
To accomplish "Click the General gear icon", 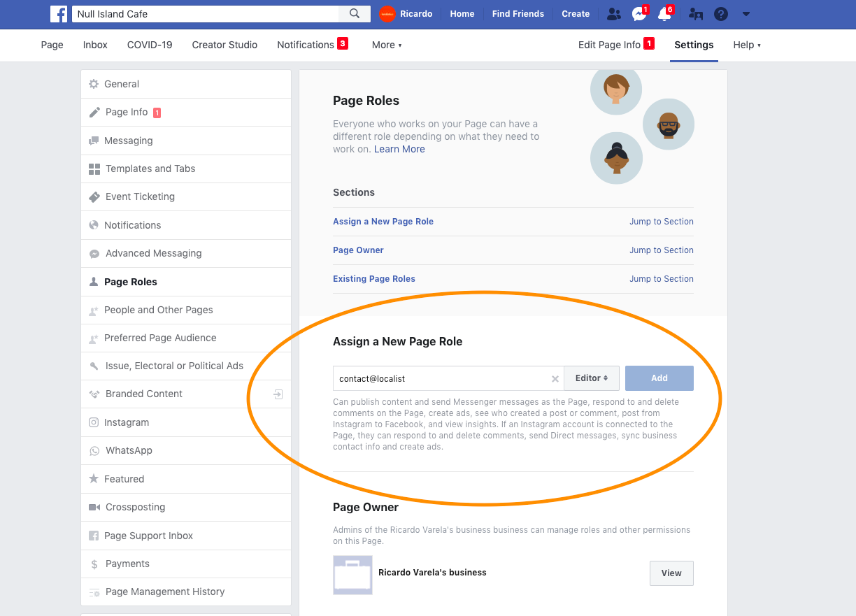I will 94,84.
